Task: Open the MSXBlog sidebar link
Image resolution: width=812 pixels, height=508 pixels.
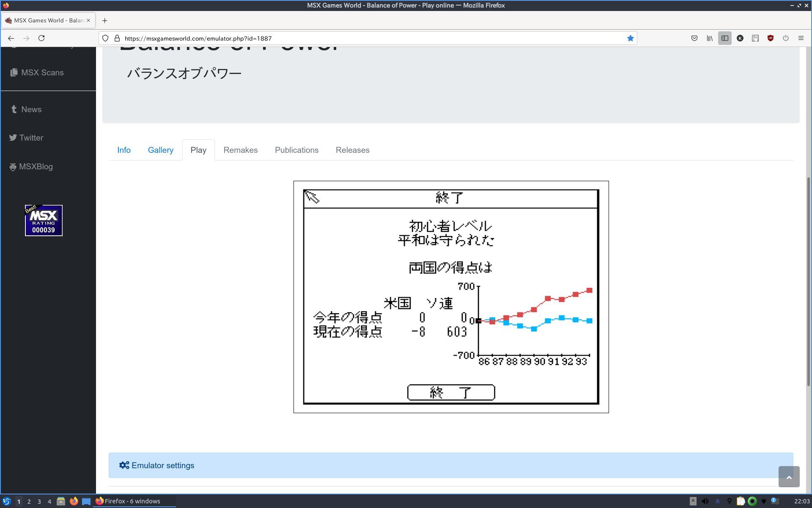Action: (x=31, y=166)
